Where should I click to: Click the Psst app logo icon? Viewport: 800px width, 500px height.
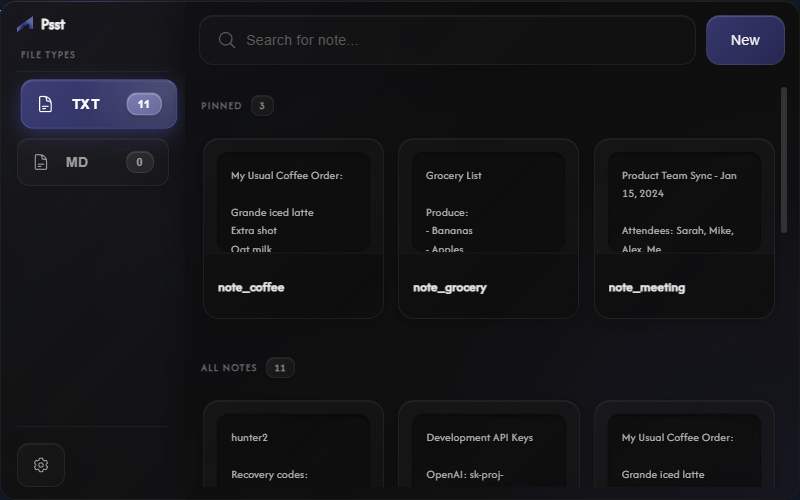pyautogui.click(x=25, y=24)
